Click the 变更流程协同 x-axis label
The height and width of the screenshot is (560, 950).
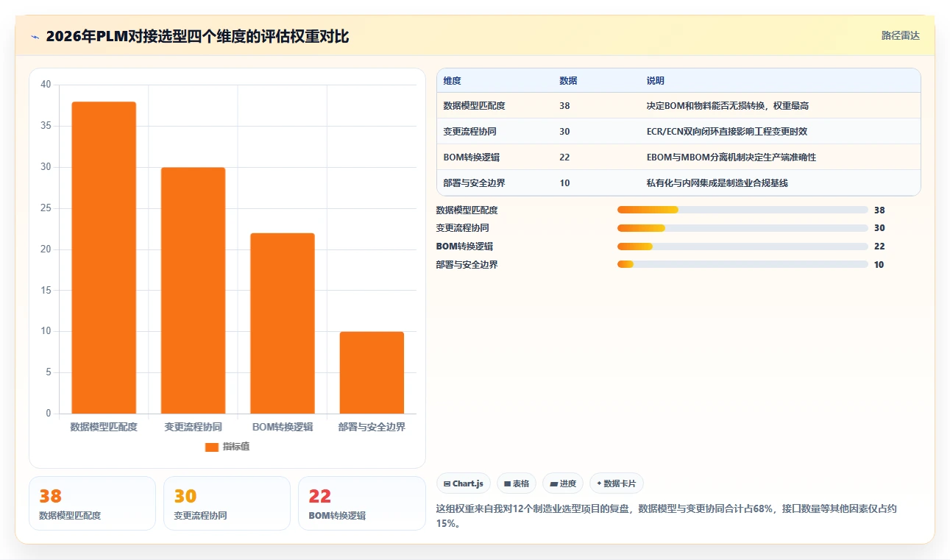[x=193, y=427]
